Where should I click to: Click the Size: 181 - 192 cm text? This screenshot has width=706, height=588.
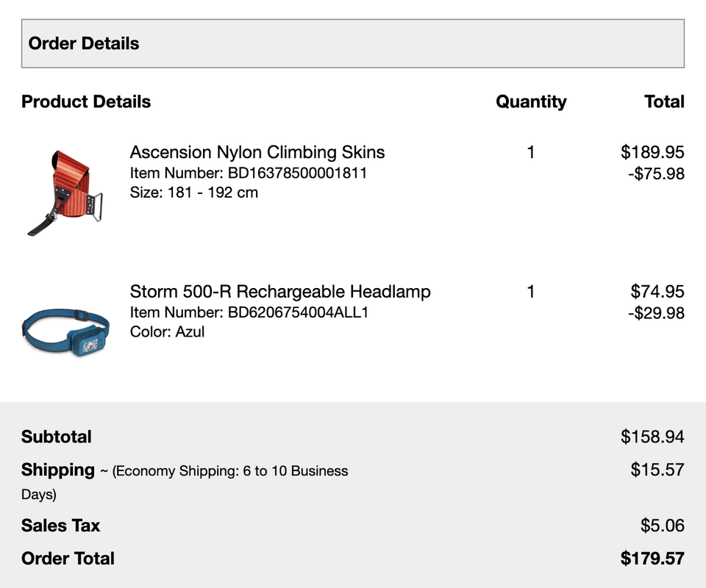tap(194, 193)
